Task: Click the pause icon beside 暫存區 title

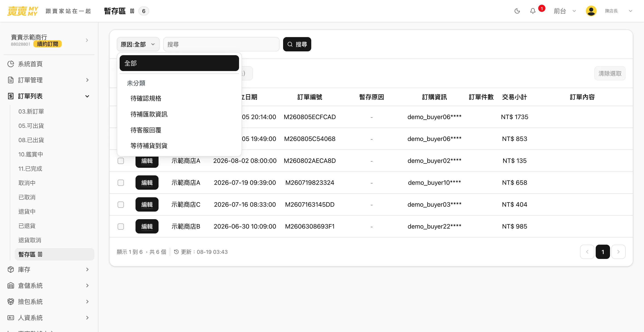Action: point(132,11)
